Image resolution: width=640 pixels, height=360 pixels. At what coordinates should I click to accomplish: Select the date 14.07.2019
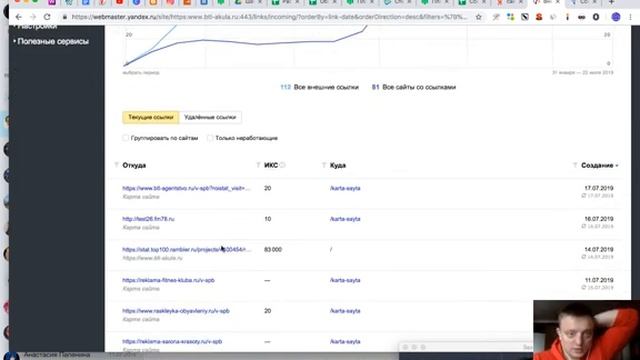coord(599,249)
